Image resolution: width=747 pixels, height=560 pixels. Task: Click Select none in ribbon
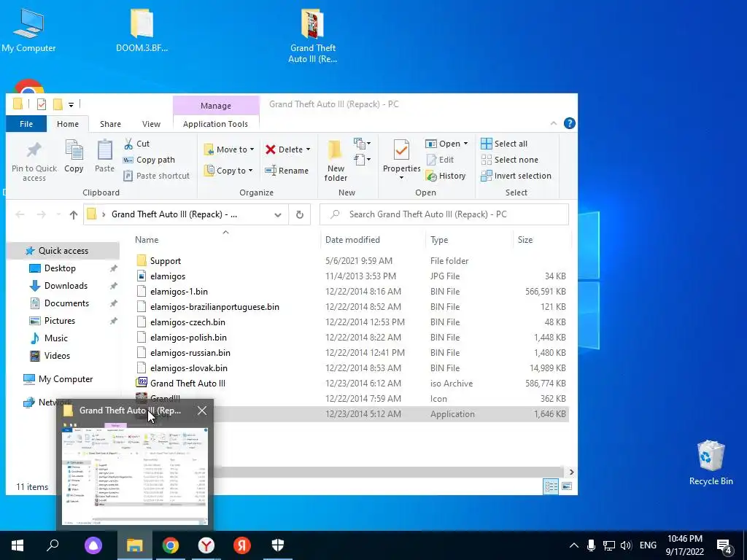pyautogui.click(x=510, y=160)
